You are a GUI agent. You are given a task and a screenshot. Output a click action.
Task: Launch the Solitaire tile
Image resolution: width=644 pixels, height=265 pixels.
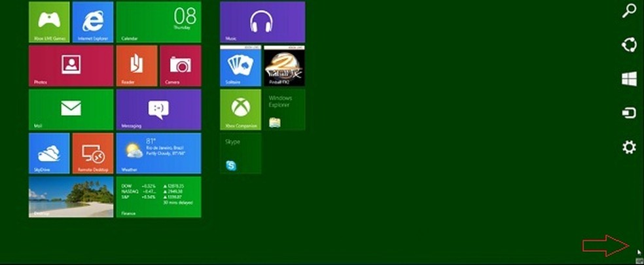241,65
